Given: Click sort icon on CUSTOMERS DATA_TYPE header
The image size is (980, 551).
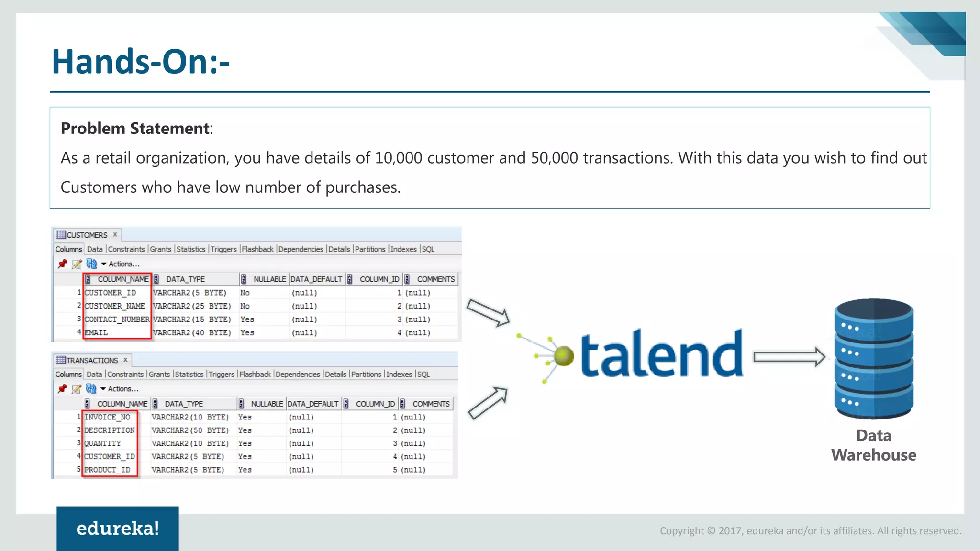Looking at the screenshot, I should (x=156, y=279).
